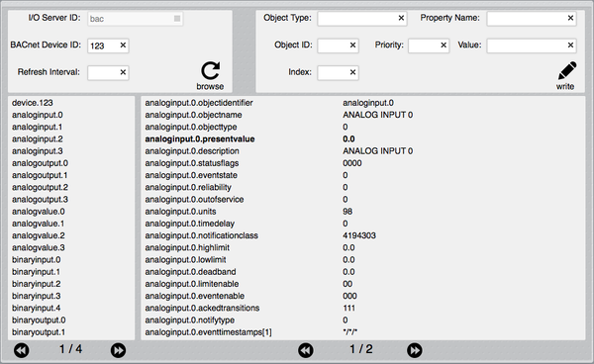
Task: Select binaryinput.4 in object list
Action: pyautogui.click(x=36, y=309)
